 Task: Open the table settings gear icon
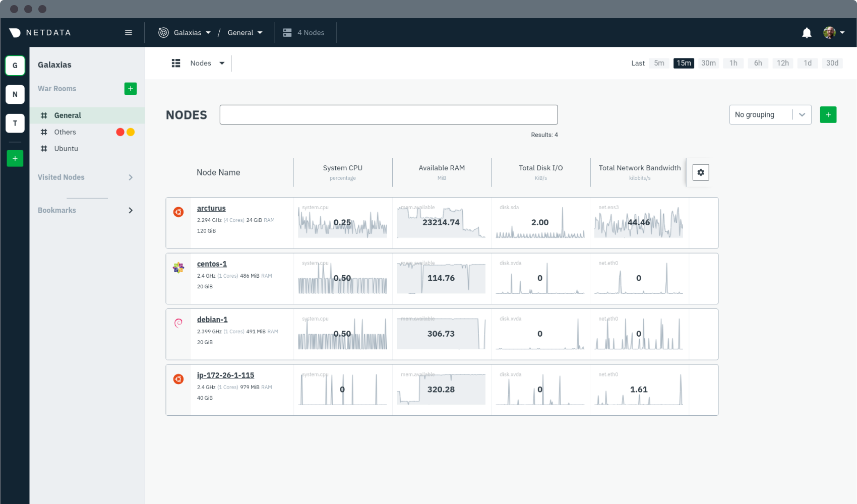(701, 172)
